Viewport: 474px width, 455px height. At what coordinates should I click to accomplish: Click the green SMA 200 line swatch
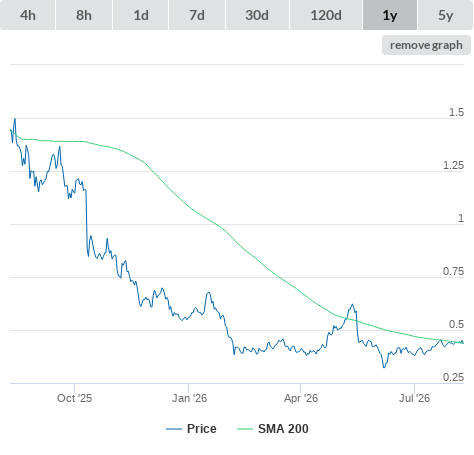tap(245, 429)
